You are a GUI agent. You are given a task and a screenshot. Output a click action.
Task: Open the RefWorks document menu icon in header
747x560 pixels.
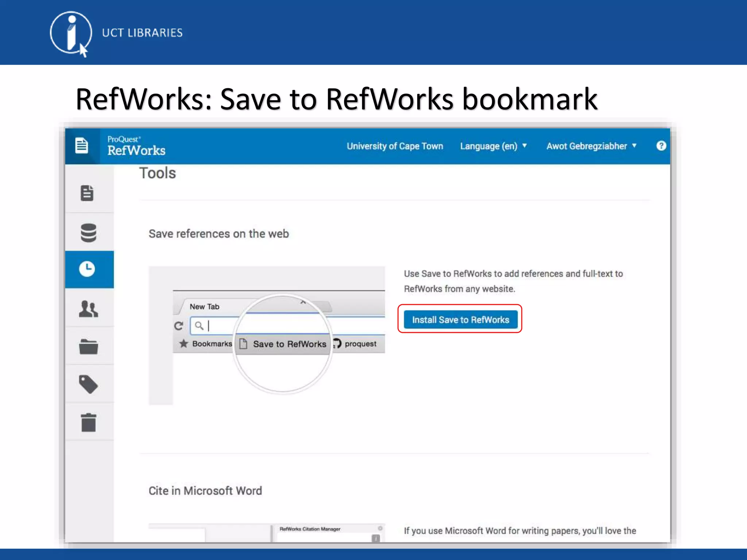tap(82, 146)
